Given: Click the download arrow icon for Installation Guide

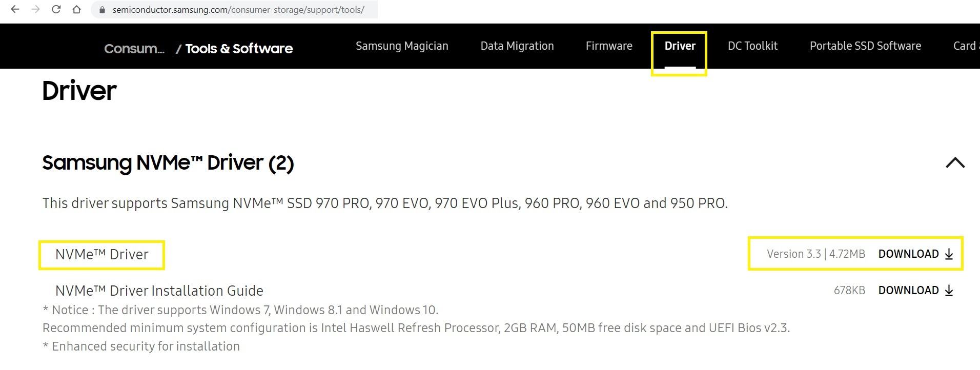Looking at the screenshot, I should pos(949,291).
